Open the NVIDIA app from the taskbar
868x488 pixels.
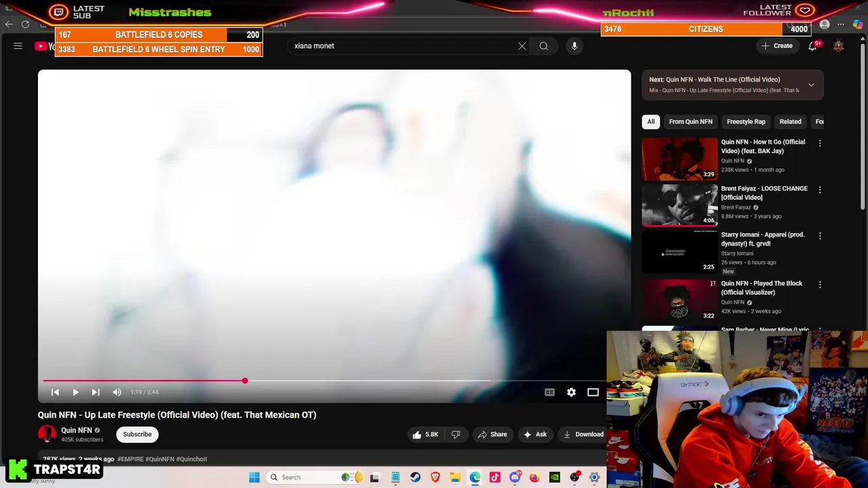pos(555,478)
